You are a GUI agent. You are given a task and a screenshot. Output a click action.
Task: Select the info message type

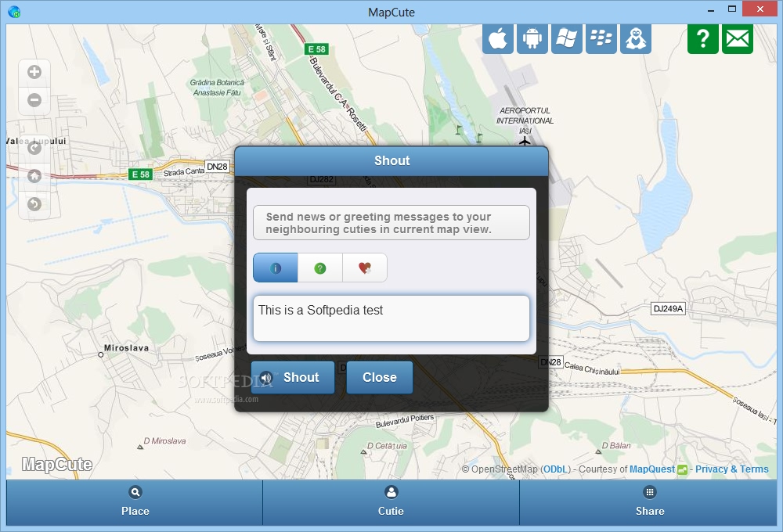tap(276, 268)
